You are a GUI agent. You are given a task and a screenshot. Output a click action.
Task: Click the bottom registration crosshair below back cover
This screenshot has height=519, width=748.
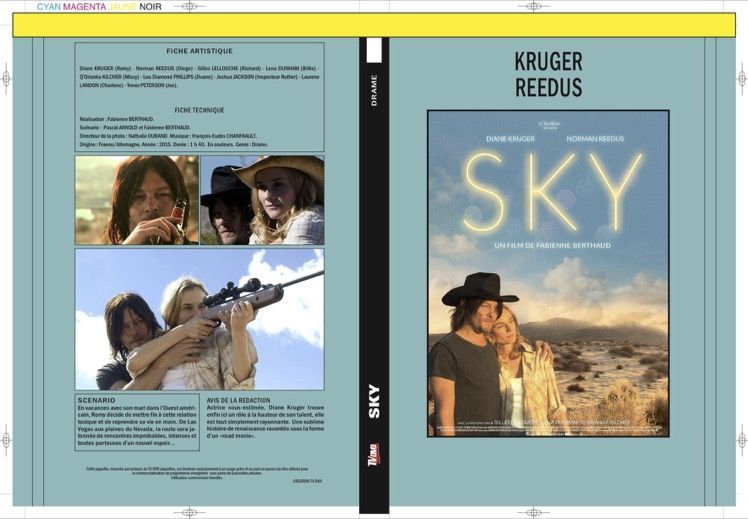coord(189,513)
